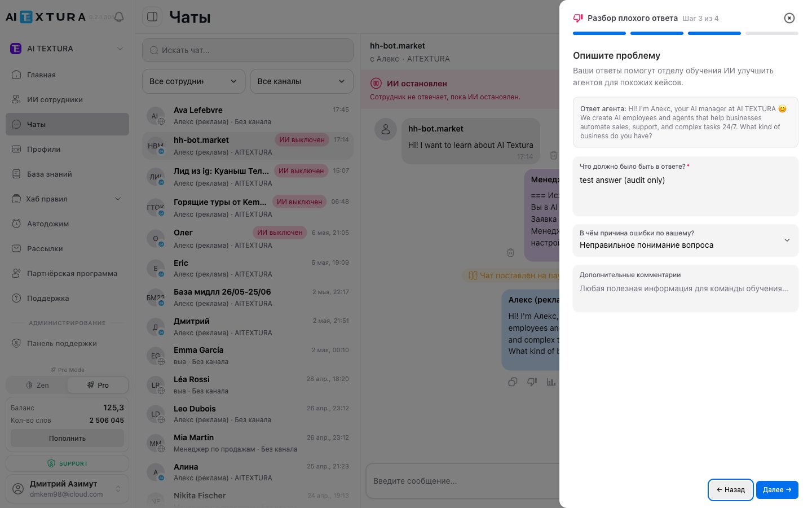Screen dimensions: 812x508
Task: Click the «Далее» button
Action: (777, 490)
